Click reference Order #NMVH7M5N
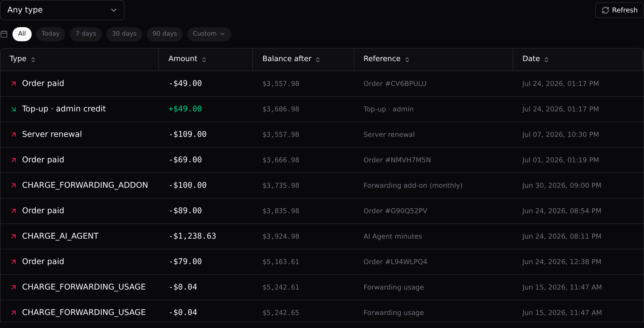 pyautogui.click(x=397, y=160)
